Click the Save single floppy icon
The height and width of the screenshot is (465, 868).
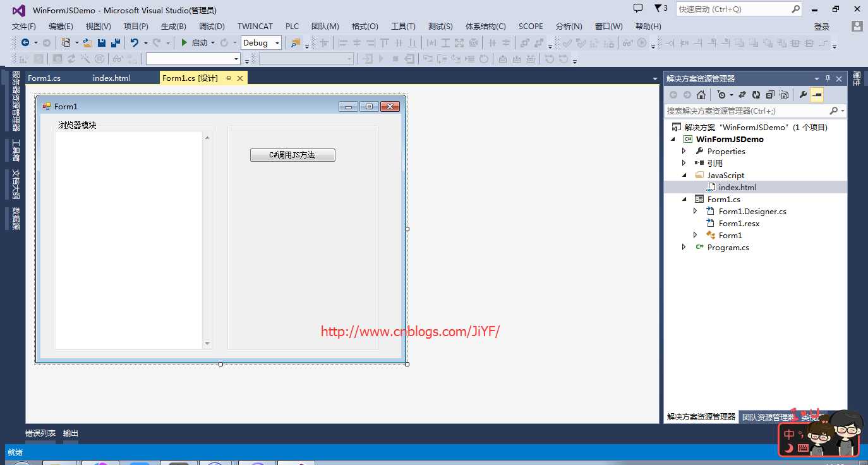point(102,43)
